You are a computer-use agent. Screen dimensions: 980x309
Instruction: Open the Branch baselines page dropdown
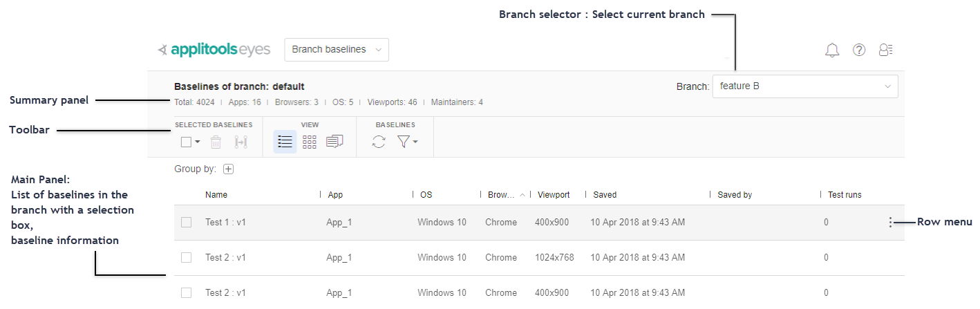point(337,50)
